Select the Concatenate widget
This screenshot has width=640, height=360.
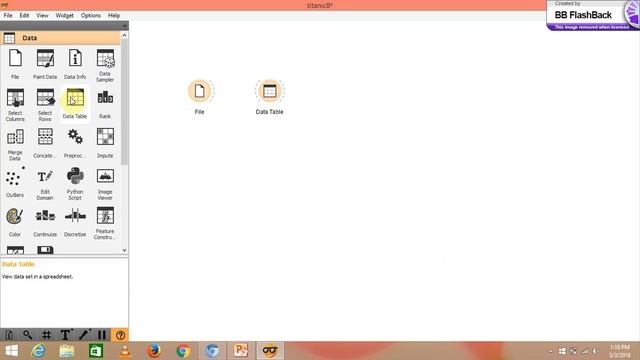[45, 142]
